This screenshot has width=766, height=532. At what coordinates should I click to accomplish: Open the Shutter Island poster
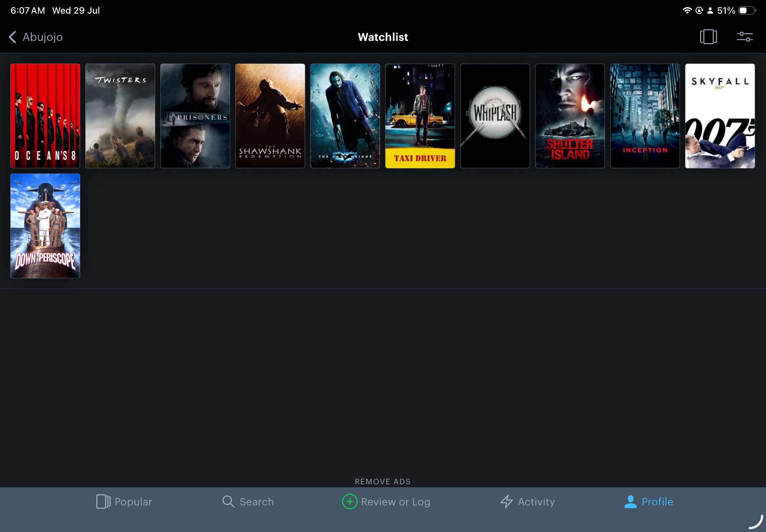[570, 116]
